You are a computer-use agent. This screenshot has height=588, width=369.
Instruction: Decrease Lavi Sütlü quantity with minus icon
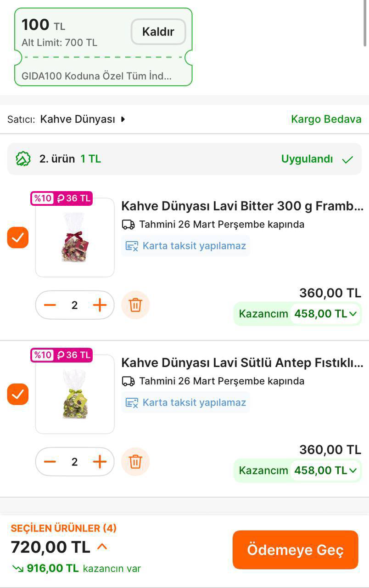coord(50,462)
